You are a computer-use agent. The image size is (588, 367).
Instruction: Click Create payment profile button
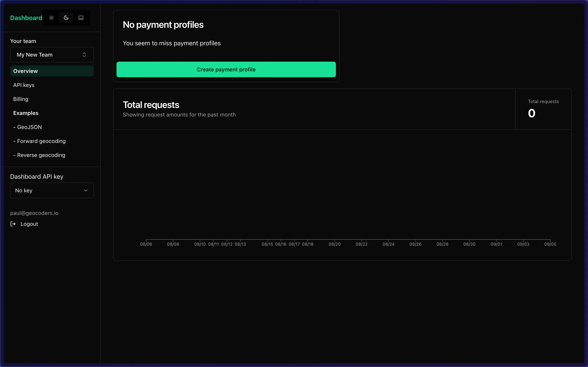point(226,69)
